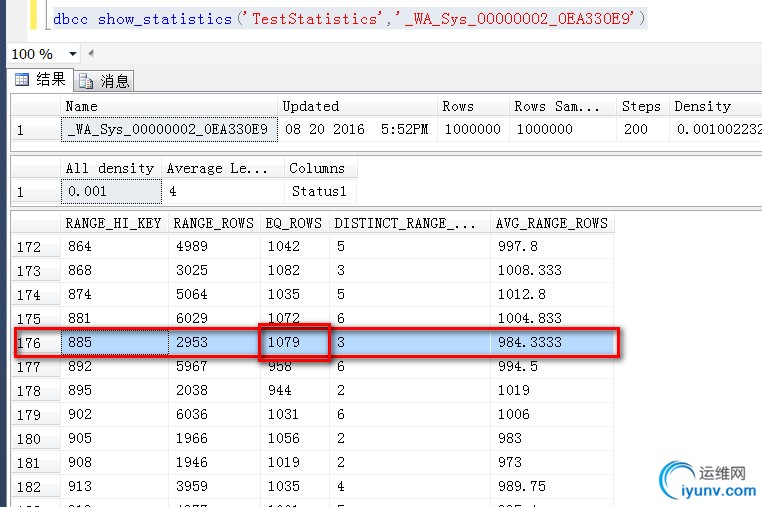Click the scroll-left arrow beside the zoom box

coord(91,53)
